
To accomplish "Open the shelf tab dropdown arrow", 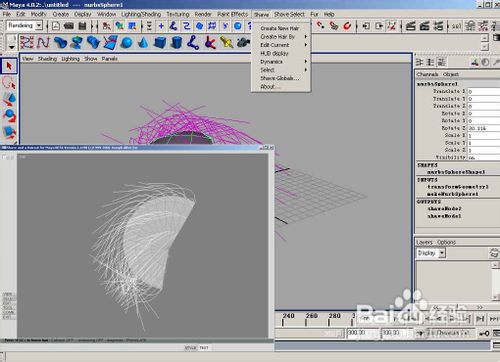I will (x=12, y=47).
